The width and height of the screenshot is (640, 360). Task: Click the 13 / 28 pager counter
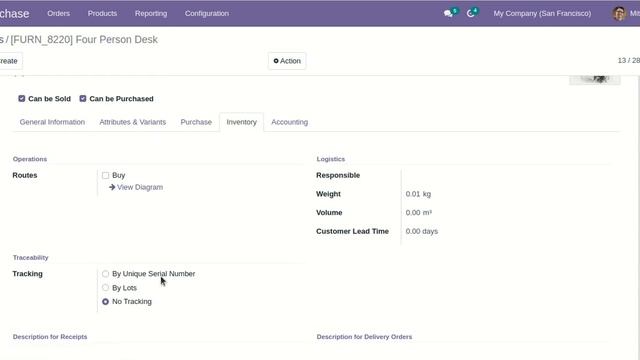click(x=629, y=60)
